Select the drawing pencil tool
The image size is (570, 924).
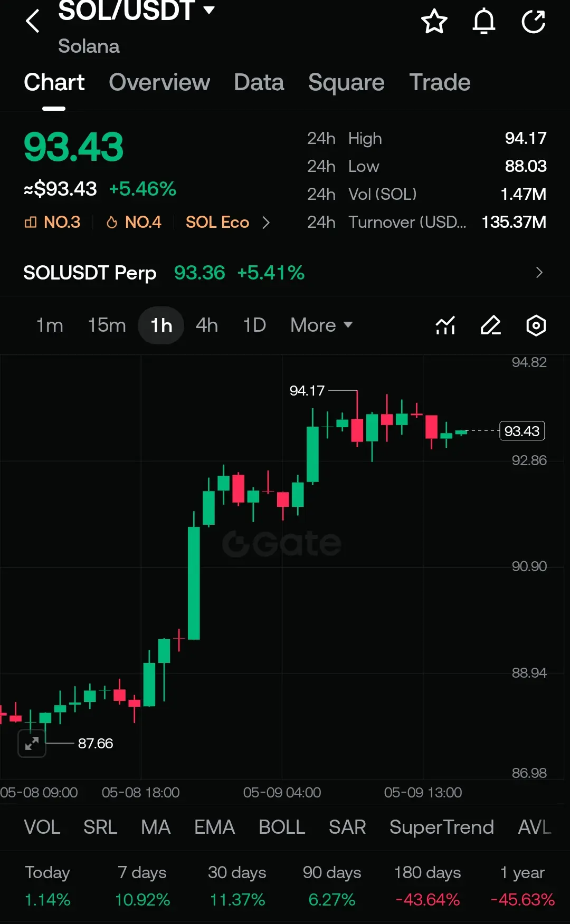(491, 325)
